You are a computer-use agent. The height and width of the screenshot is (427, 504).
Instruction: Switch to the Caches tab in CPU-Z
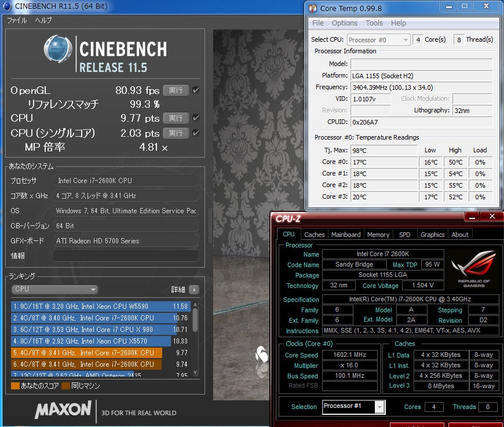pos(315,235)
